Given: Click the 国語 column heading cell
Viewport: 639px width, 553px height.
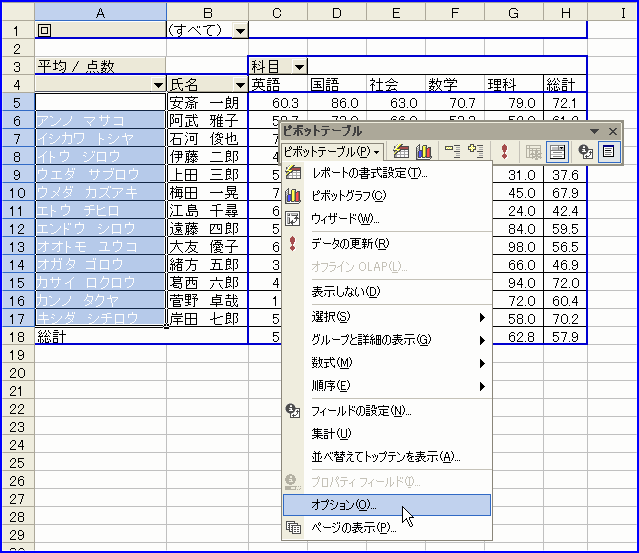Looking at the screenshot, I should 337,84.
